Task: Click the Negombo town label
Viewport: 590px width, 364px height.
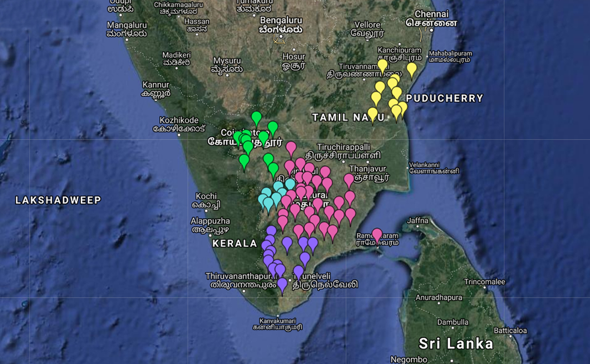Action: pyautogui.click(x=408, y=359)
